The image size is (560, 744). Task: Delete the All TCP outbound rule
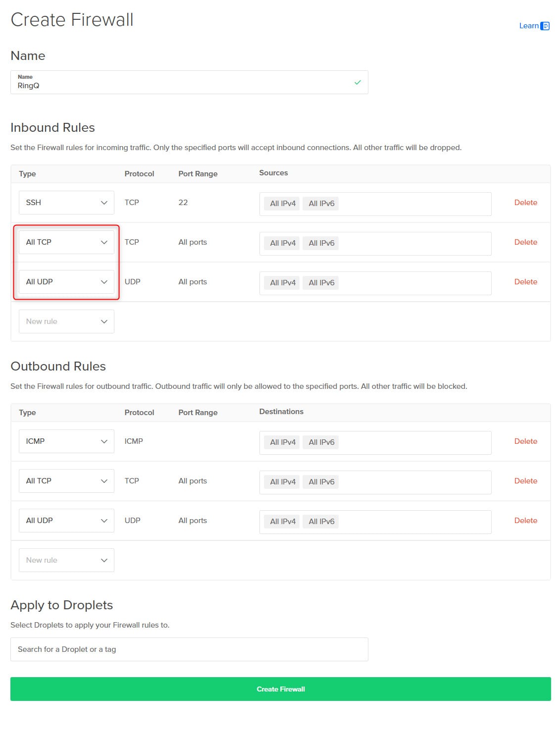coord(525,480)
